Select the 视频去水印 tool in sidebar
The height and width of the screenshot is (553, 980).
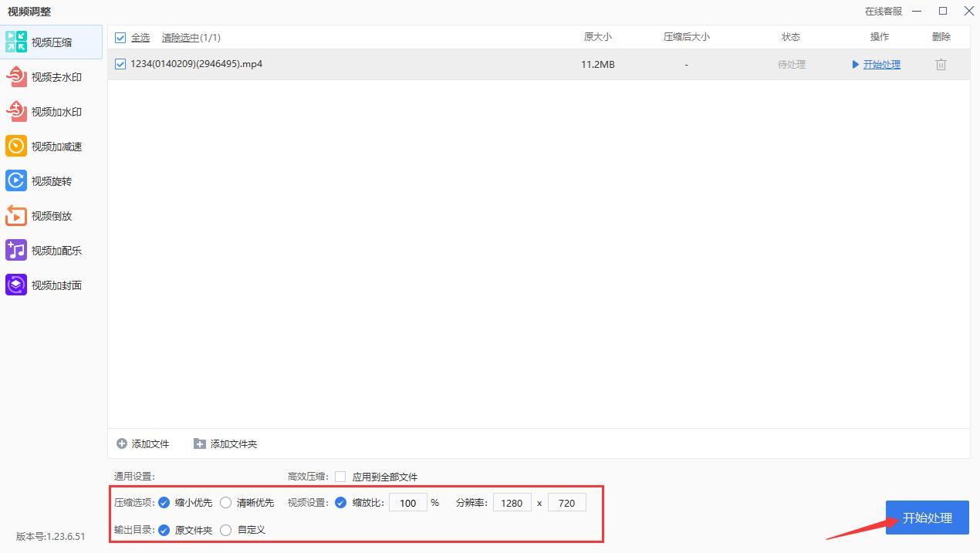pyautogui.click(x=52, y=76)
